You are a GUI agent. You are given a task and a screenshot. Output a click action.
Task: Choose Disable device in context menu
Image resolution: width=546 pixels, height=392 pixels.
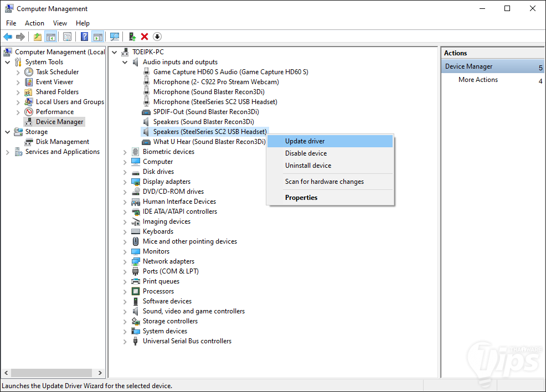click(331, 153)
